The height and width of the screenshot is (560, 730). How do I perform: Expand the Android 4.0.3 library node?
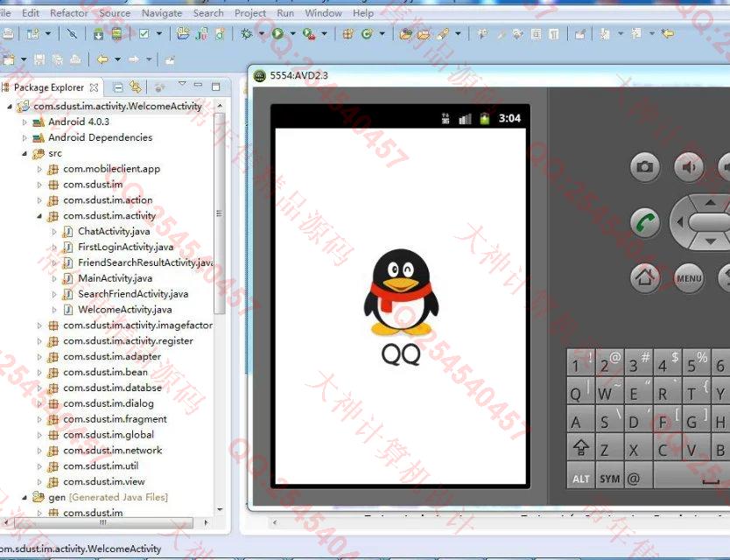(x=25, y=122)
